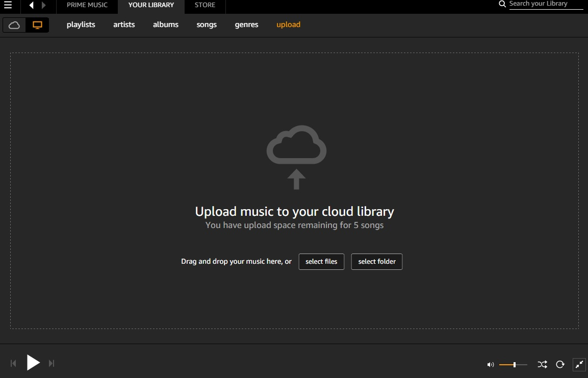Skip to the previous track
The width and height of the screenshot is (588, 378).
[13, 363]
